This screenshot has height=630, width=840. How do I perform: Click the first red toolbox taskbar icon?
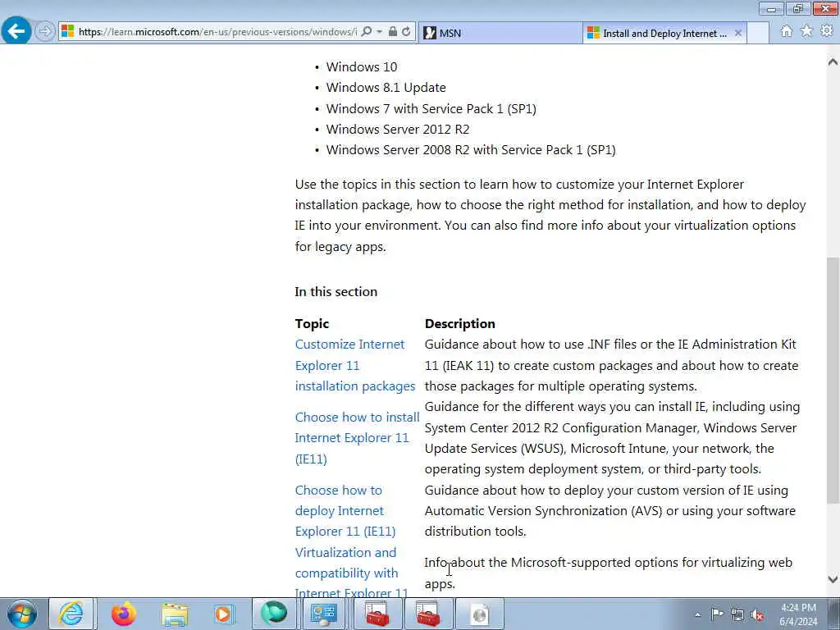pos(377,614)
